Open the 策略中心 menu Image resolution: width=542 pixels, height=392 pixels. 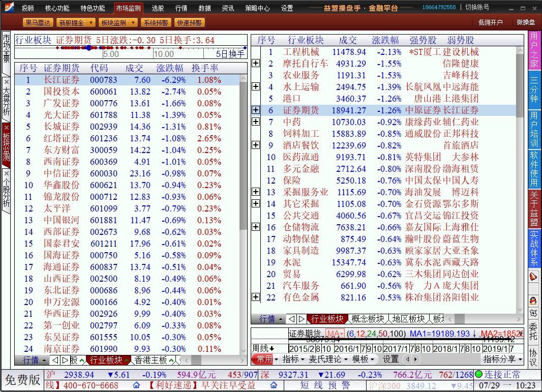[x=257, y=8]
